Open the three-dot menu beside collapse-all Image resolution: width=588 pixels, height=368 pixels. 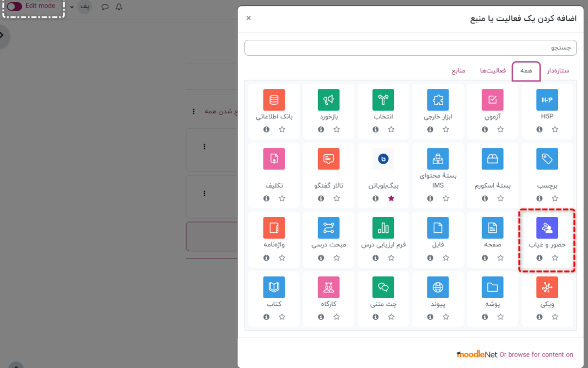pos(194,111)
